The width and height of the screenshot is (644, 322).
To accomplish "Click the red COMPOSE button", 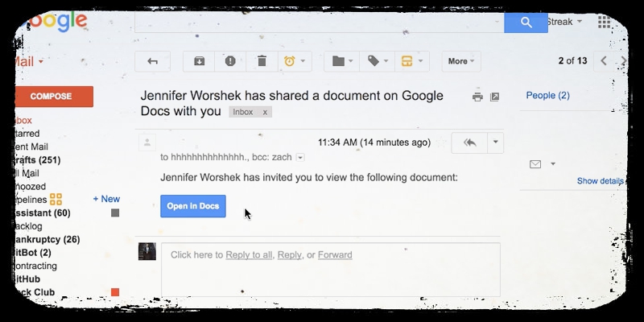I will (x=52, y=97).
